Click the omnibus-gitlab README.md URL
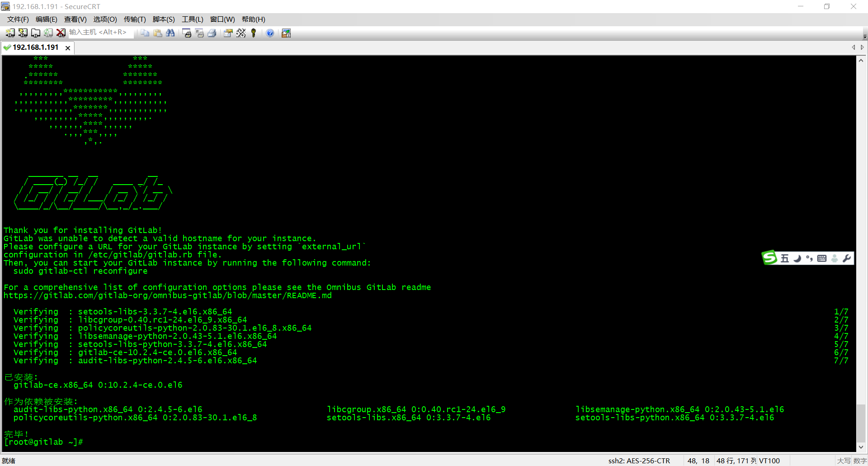Viewport: 868px width, 466px height. coord(168,296)
